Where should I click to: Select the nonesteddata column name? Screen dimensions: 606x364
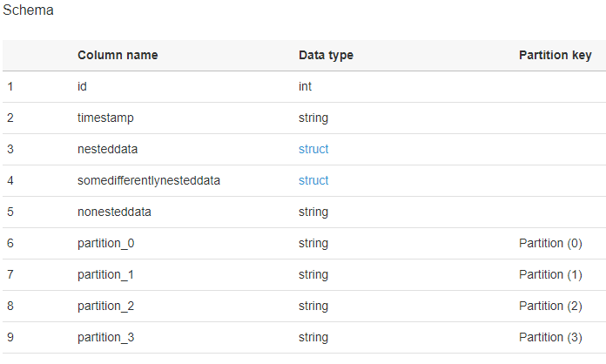click(113, 212)
